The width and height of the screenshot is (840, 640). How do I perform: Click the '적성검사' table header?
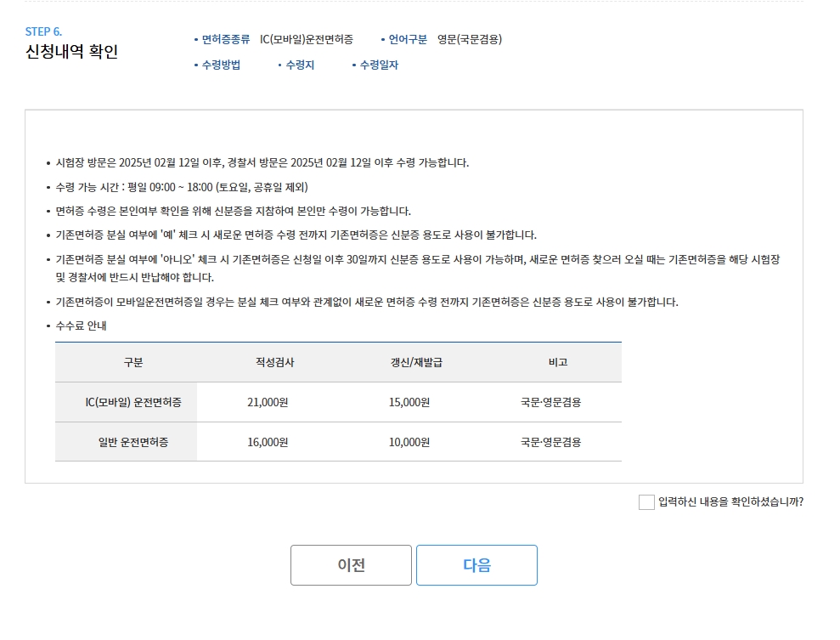pyautogui.click(x=275, y=362)
